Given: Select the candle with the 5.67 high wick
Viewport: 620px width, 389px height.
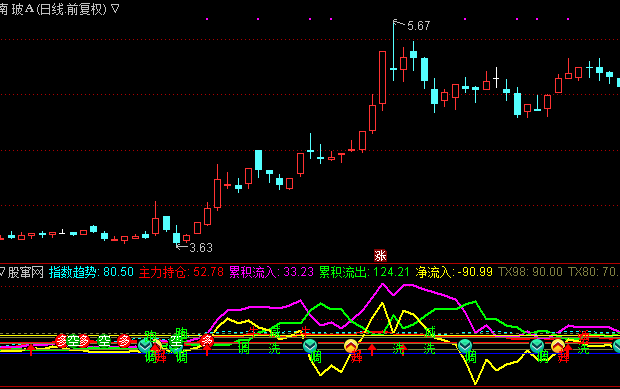Looking at the screenshot, I should coord(393,50).
